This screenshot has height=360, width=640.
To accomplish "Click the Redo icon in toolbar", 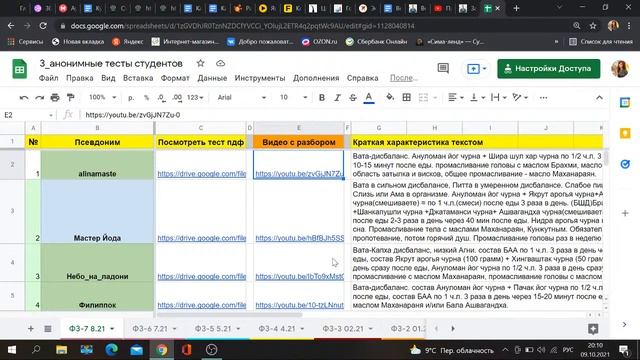I will [x=39, y=98].
